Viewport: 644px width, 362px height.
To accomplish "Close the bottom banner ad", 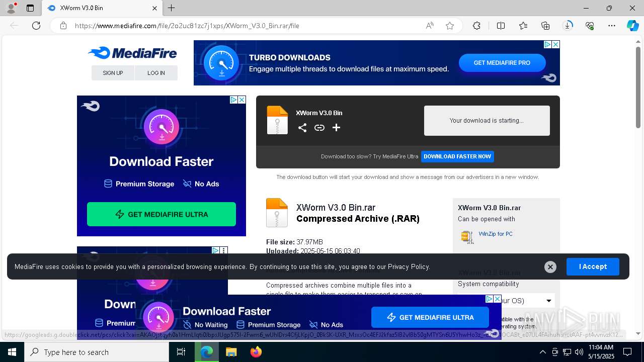I will click(x=497, y=299).
